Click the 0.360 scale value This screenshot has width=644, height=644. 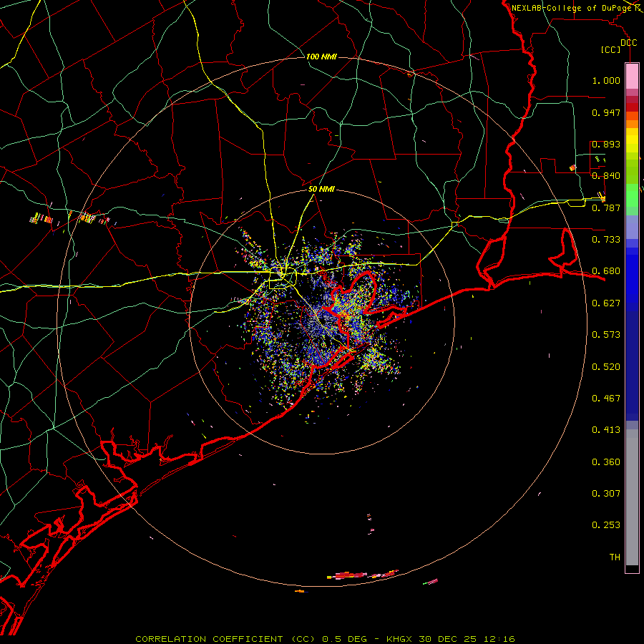coord(606,462)
